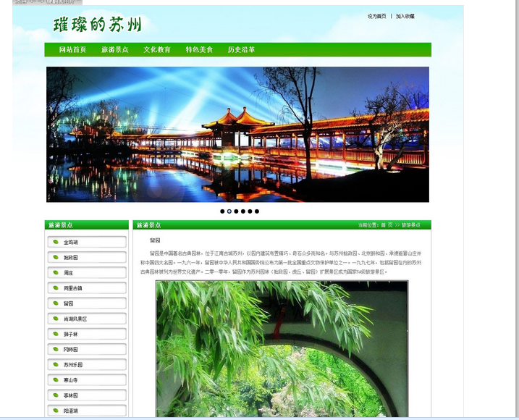Click the leaf icon next to 寒山寺
Image resolution: width=519 pixels, height=420 pixels.
[55, 379]
